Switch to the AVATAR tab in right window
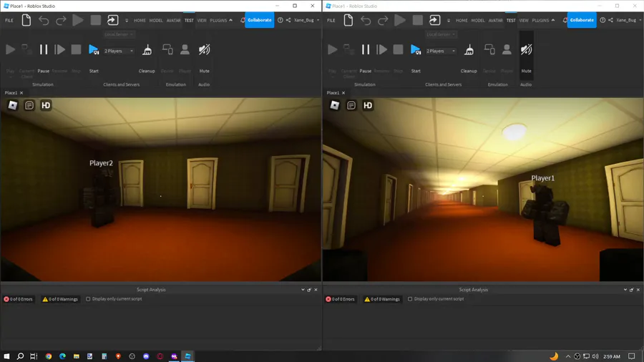 click(x=495, y=20)
